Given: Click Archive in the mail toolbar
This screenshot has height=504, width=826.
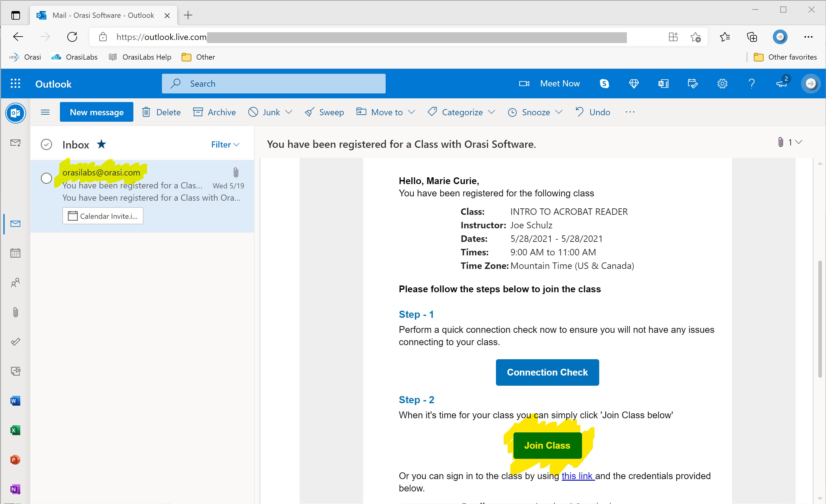Looking at the screenshot, I should 214,112.
